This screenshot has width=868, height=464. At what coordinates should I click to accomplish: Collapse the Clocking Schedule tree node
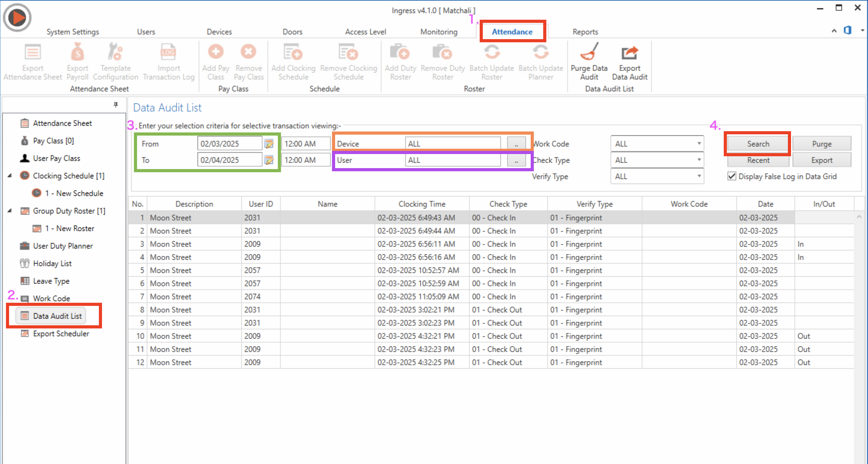pos(10,176)
